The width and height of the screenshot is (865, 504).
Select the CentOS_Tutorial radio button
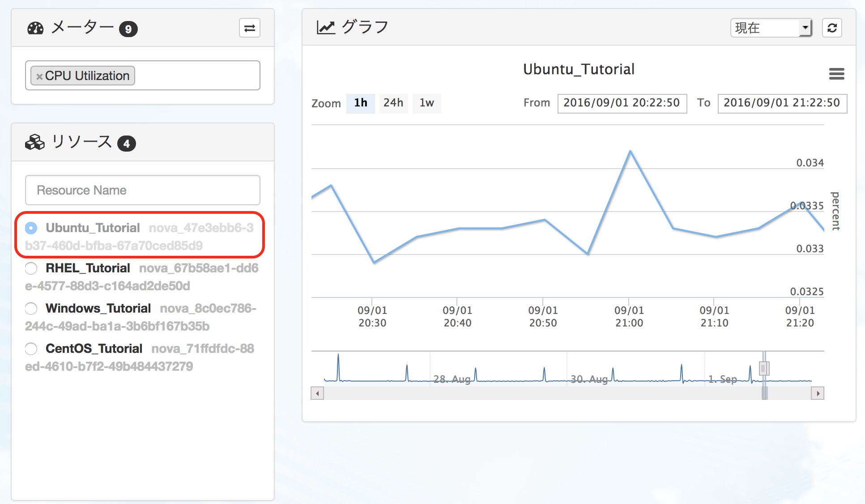[31, 349]
